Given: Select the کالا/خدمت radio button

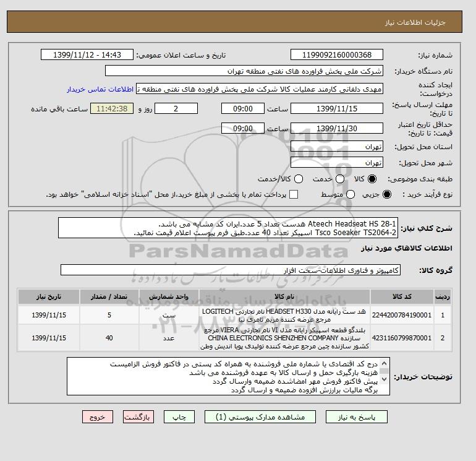Looking at the screenshot, I should 299,179.
